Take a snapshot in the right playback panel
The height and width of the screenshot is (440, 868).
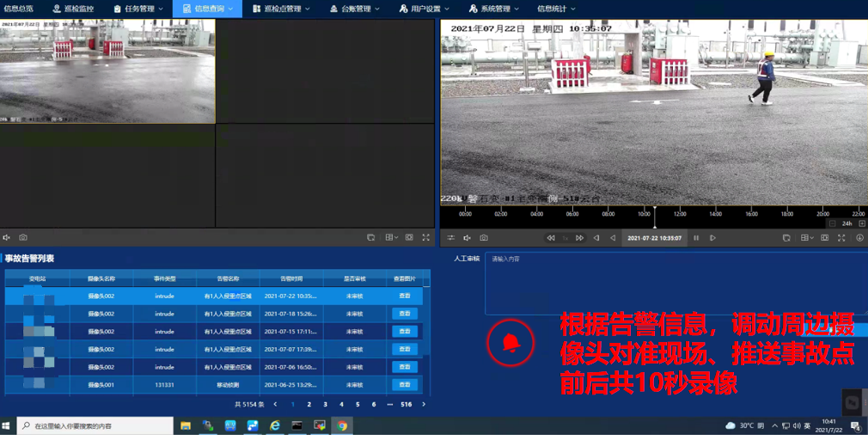click(x=484, y=238)
